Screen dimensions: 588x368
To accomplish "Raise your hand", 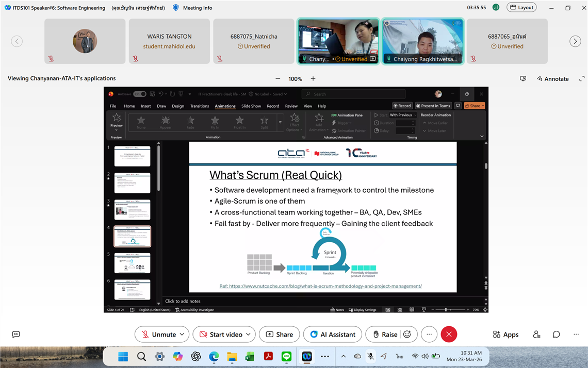I will tap(384, 334).
